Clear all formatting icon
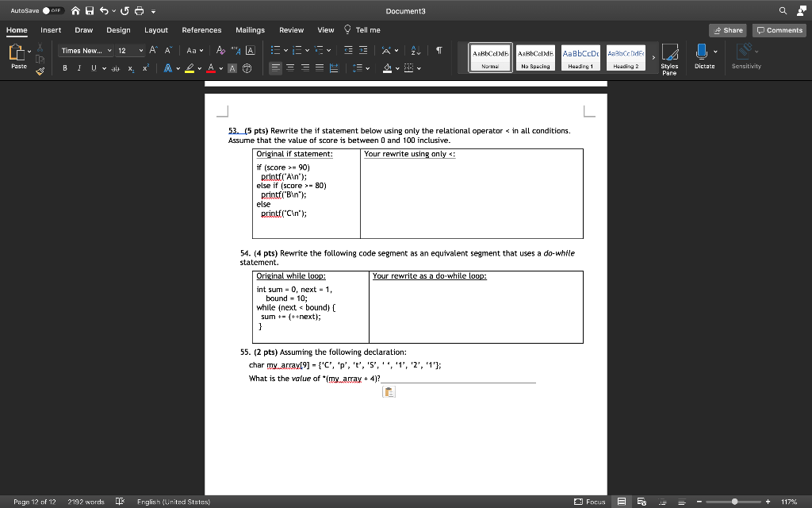 click(x=220, y=50)
